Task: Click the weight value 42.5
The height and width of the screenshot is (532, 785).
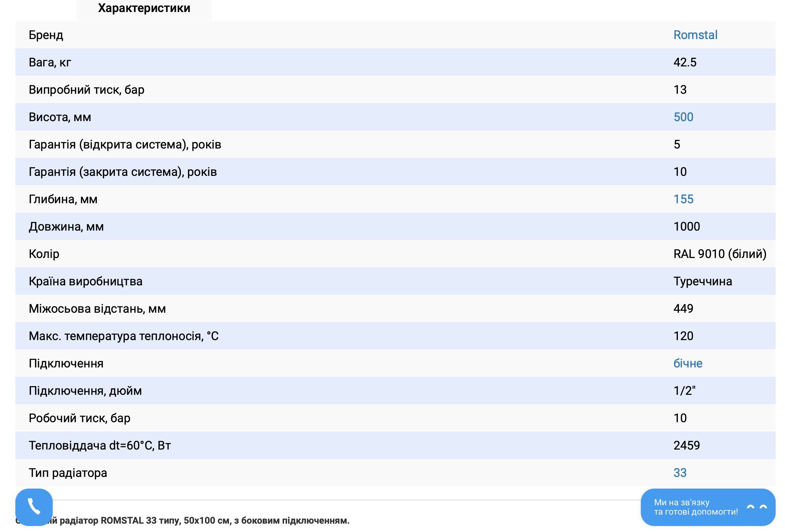Action: (685, 62)
